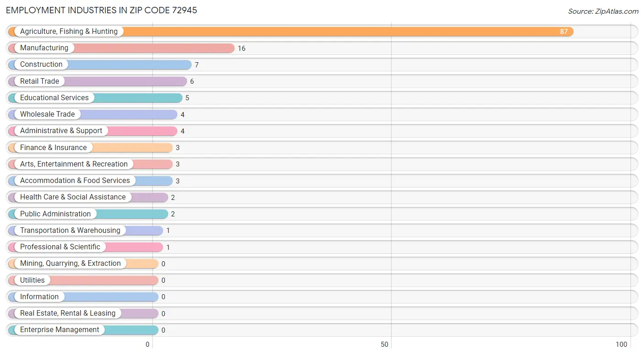The height and width of the screenshot is (355, 644).
Task: Click the Health Care & Social Assistance label
Action: (73, 197)
